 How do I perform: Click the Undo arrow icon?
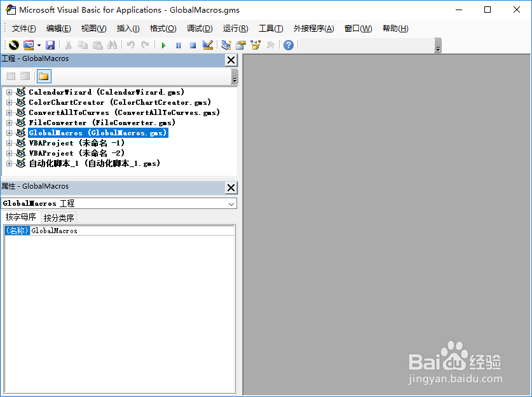131,44
